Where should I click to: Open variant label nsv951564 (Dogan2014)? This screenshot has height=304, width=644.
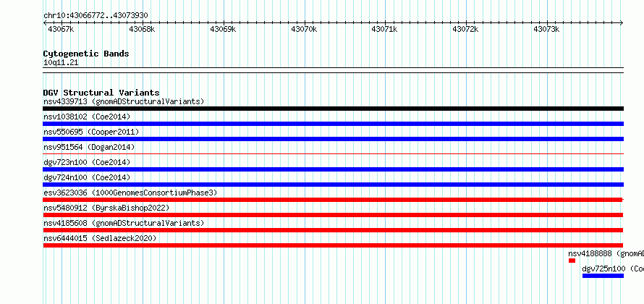pyautogui.click(x=89, y=147)
